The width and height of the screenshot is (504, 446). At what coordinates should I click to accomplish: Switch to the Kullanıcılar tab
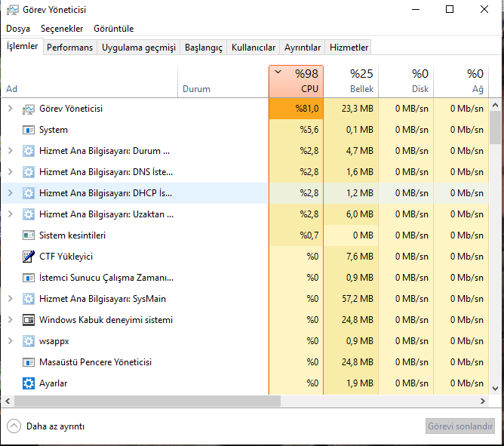[x=254, y=48]
